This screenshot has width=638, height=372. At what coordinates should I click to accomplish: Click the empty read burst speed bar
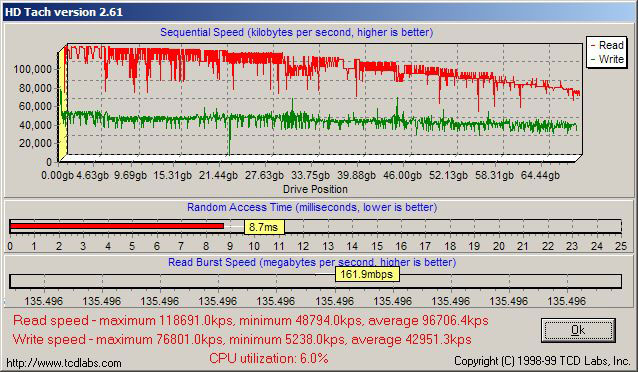[x=315, y=281]
